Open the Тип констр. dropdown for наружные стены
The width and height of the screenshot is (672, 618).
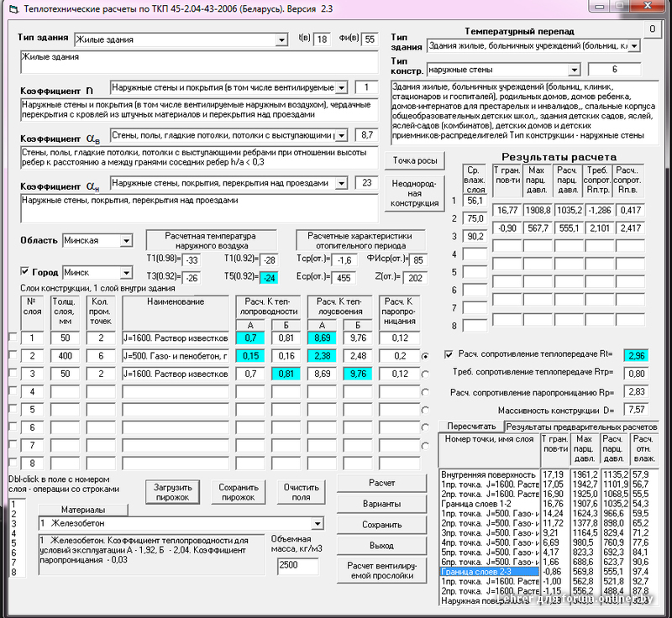[574, 70]
